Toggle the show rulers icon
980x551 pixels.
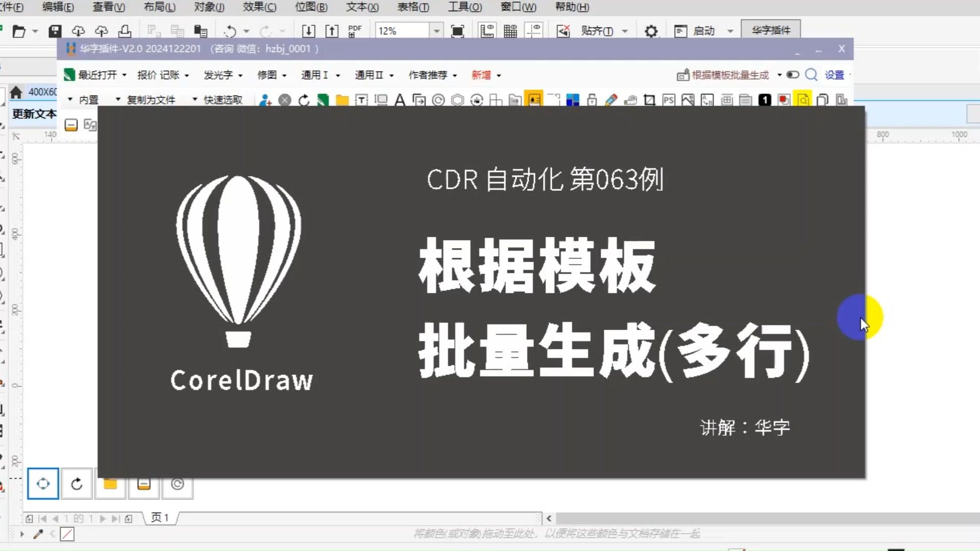tap(487, 31)
